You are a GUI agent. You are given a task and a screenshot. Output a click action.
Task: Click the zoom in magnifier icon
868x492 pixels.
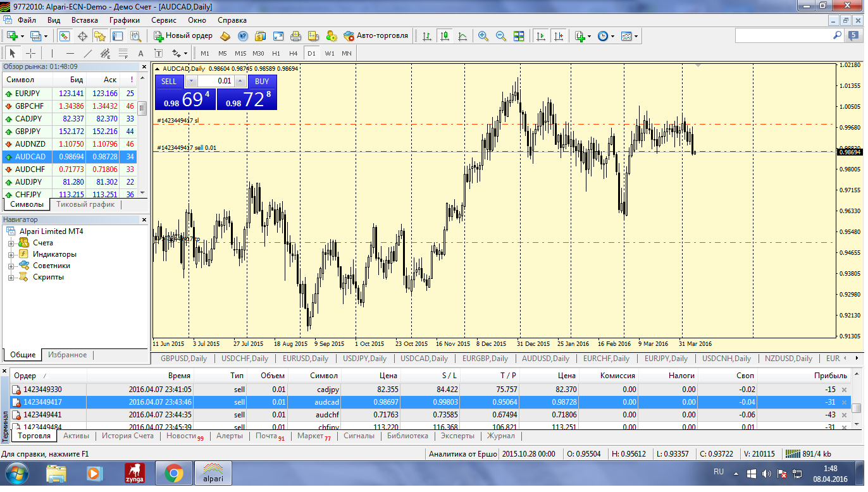coord(483,36)
